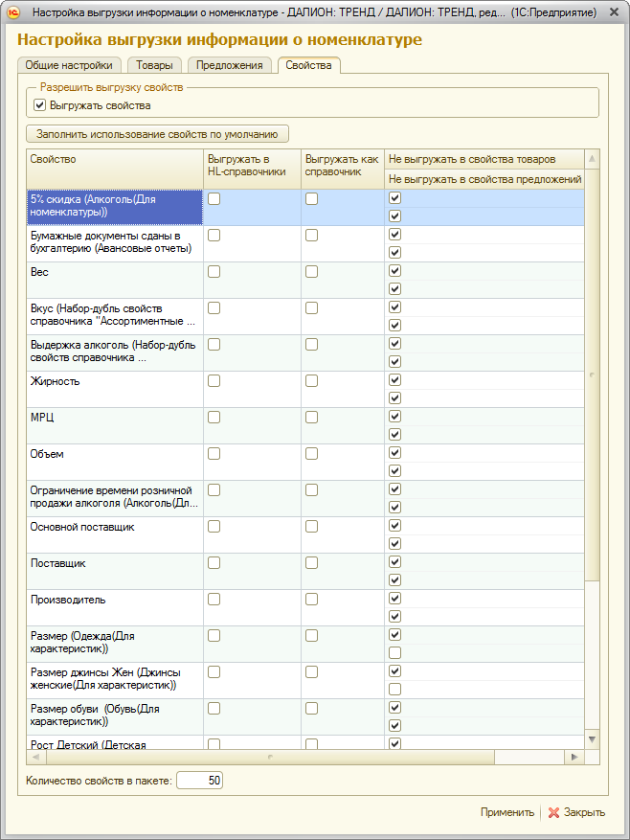
Task: Select the Свойства tab
Action: (308, 65)
